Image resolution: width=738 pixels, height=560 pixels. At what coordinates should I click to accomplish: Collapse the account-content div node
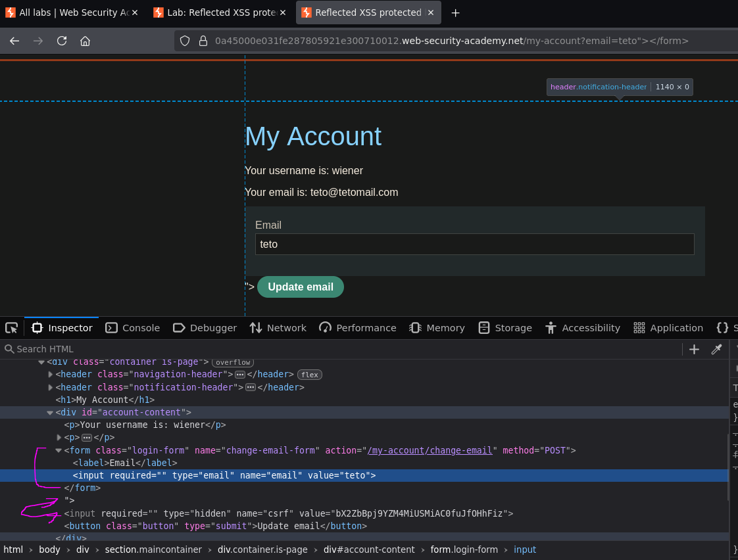click(x=50, y=413)
